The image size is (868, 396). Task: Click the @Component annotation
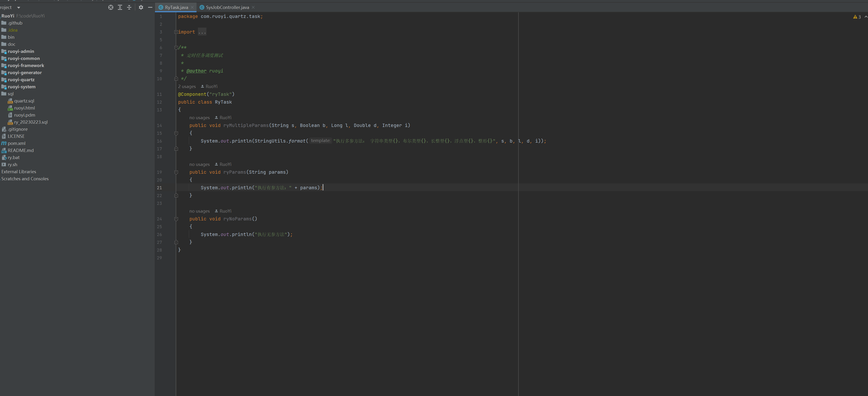(192, 94)
